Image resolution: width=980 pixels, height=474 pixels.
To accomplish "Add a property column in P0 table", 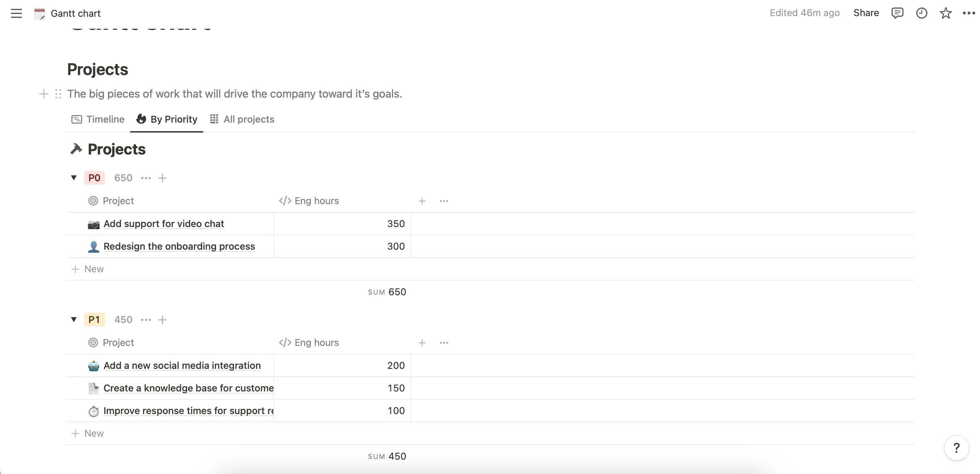I will pyautogui.click(x=422, y=201).
